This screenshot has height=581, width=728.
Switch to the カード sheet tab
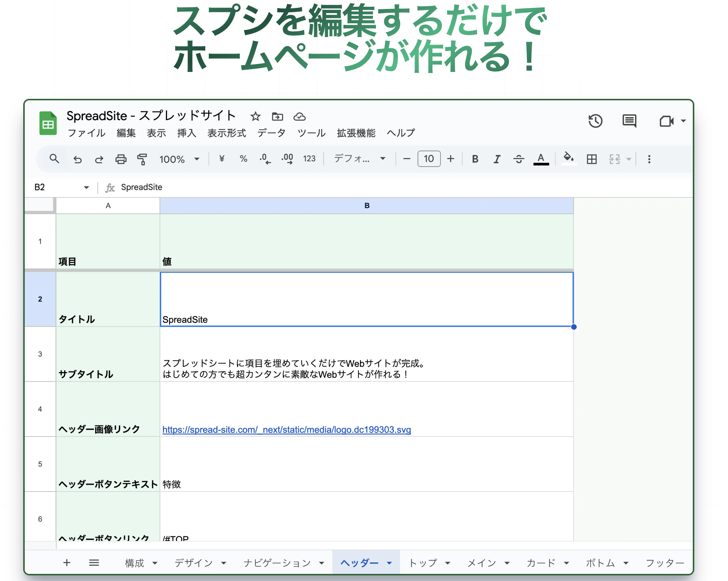(541, 563)
